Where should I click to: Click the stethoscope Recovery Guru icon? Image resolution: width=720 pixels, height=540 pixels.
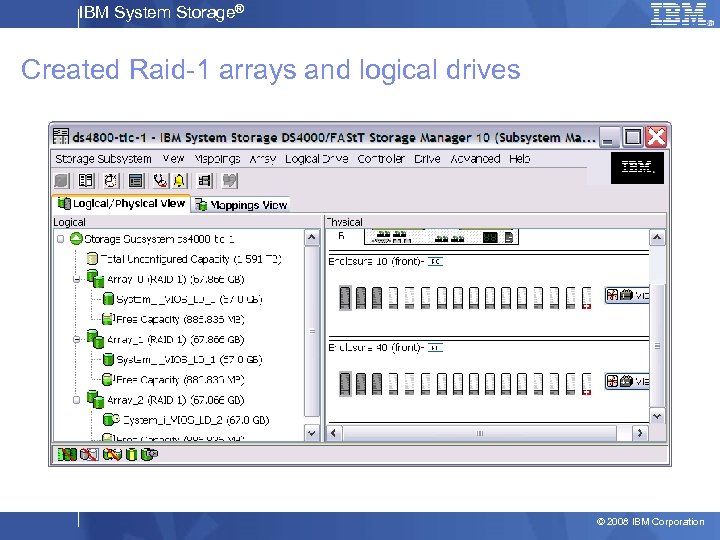tap(160, 180)
